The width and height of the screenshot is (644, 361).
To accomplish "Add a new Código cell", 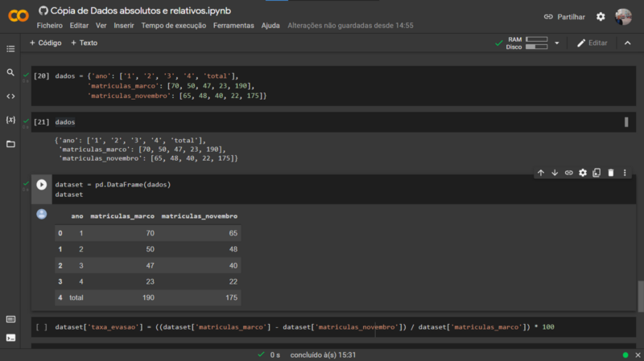I will coord(46,43).
